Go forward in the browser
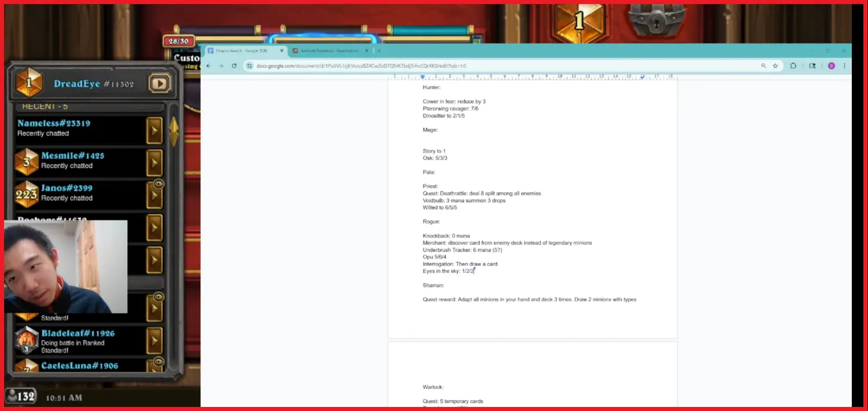 coord(221,66)
